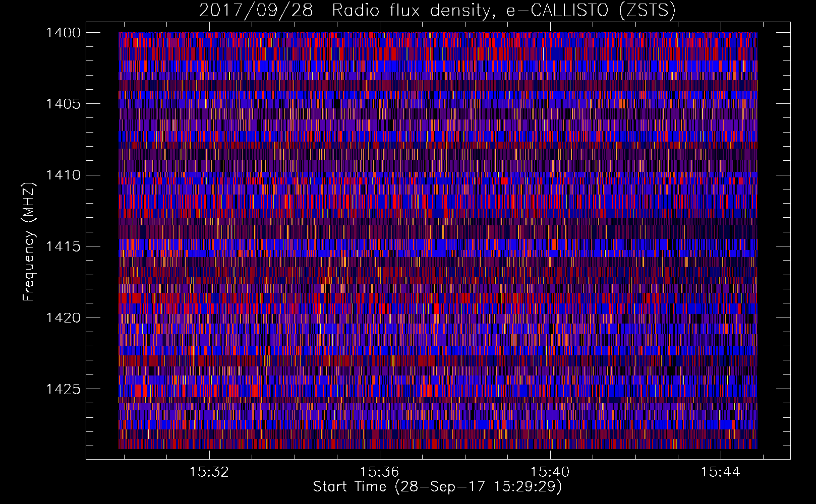Click the 1420 frequency tick label
Screen dimensions: 816x504
pos(63,318)
